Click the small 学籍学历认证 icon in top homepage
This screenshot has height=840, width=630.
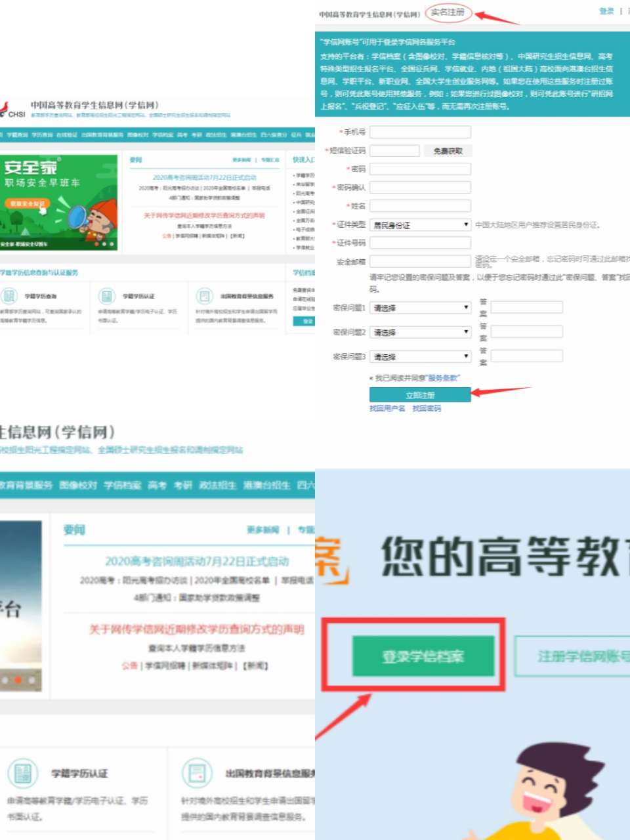pos(106,296)
